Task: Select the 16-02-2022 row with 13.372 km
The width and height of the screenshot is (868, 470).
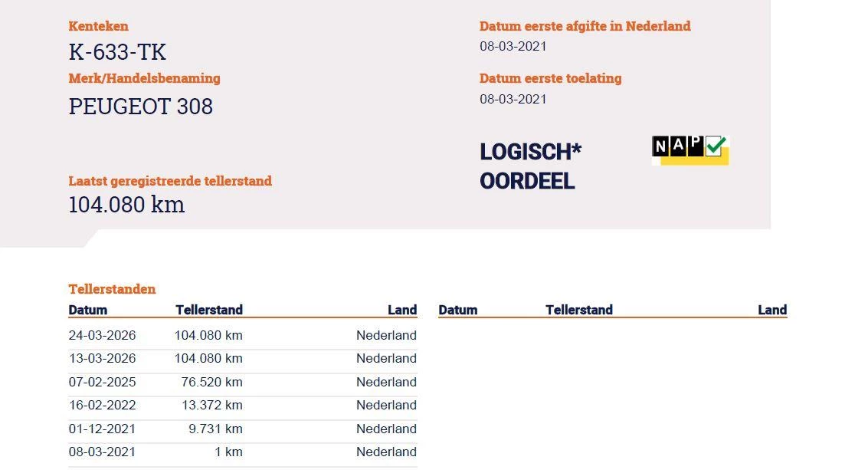Action: (242, 405)
